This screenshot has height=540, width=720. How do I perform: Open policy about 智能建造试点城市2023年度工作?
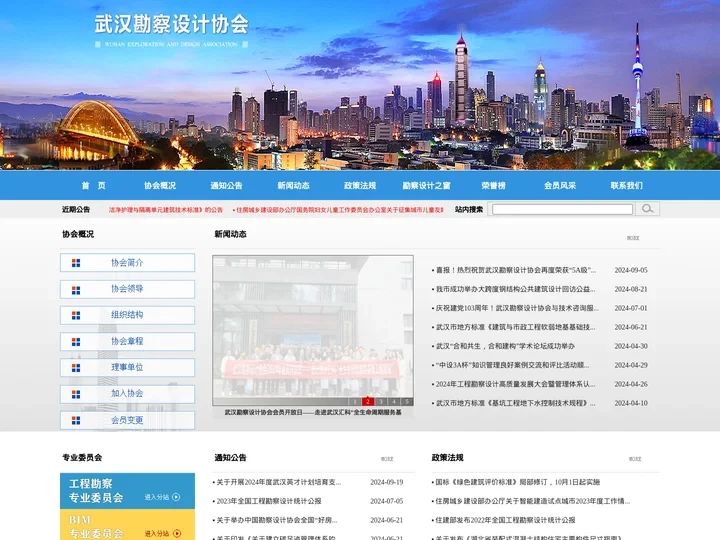coord(533,501)
